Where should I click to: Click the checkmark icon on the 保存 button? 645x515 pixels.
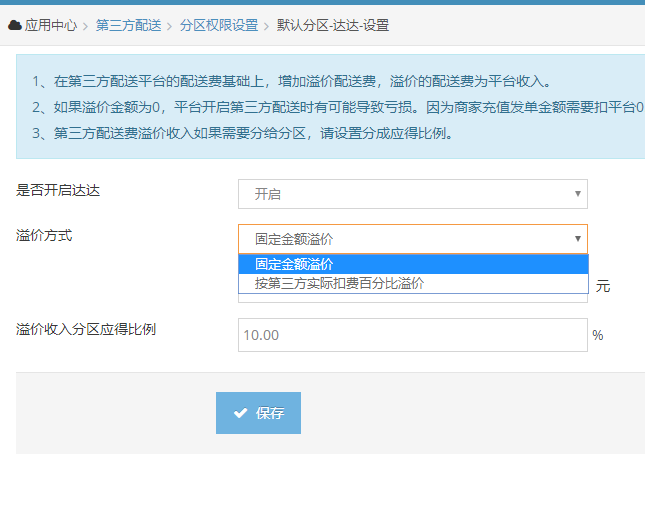click(240, 413)
